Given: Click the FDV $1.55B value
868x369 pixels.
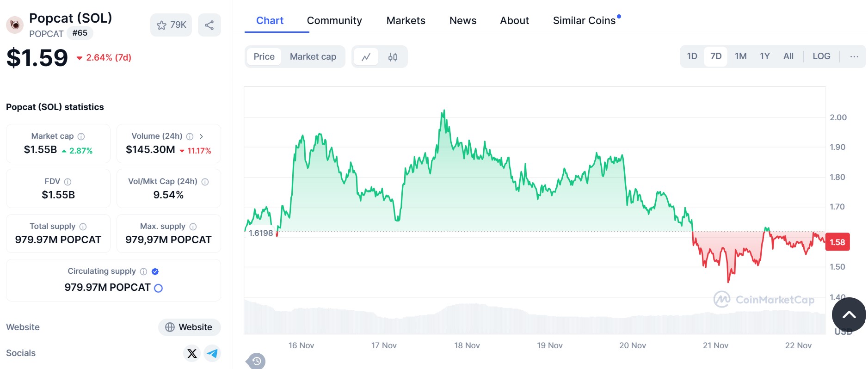Looking at the screenshot, I should click(58, 195).
